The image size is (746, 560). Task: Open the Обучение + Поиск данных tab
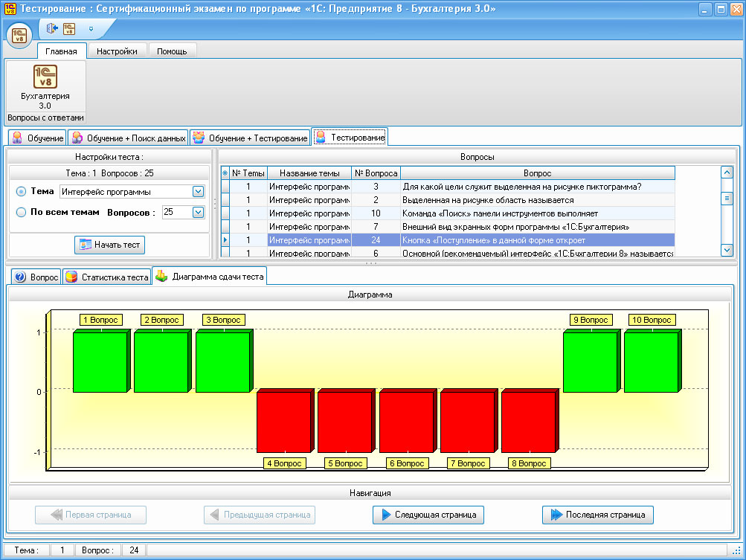[x=128, y=138]
